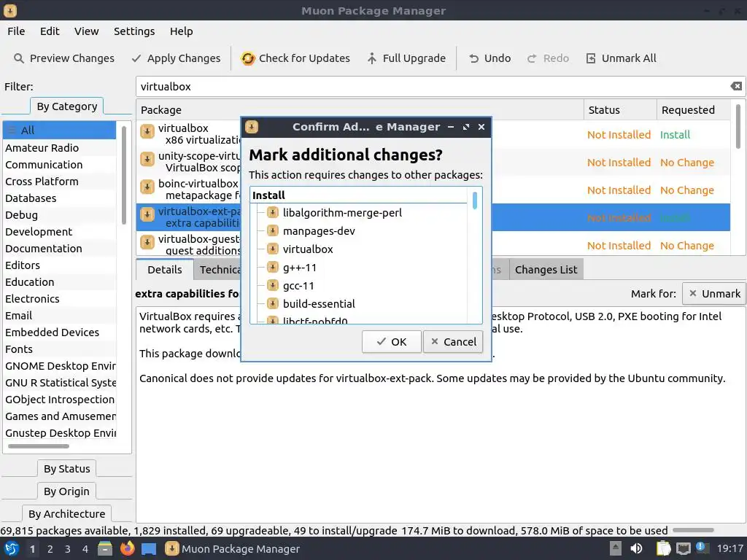Image resolution: width=747 pixels, height=560 pixels.
Task: Switch to the Technical tab
Action: coord(217,270)
